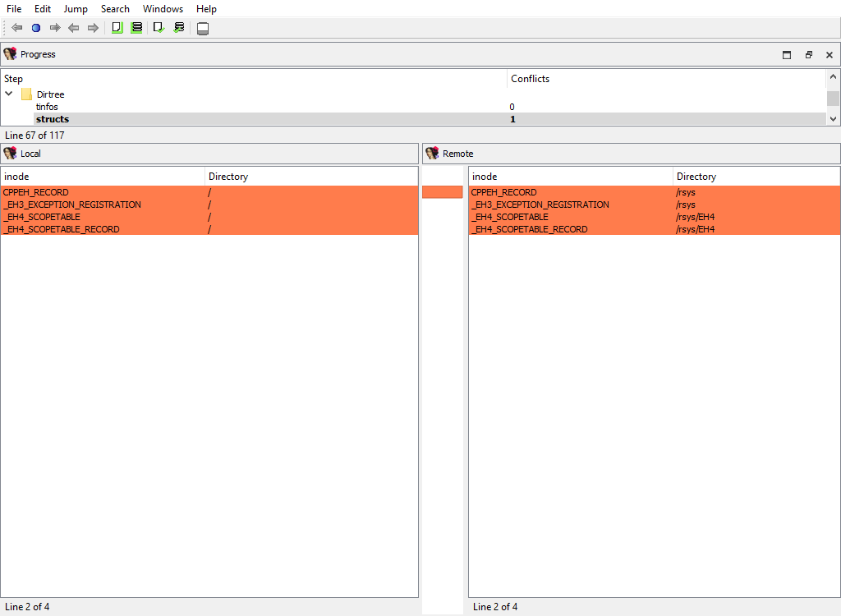Select the structs step row

53,119
